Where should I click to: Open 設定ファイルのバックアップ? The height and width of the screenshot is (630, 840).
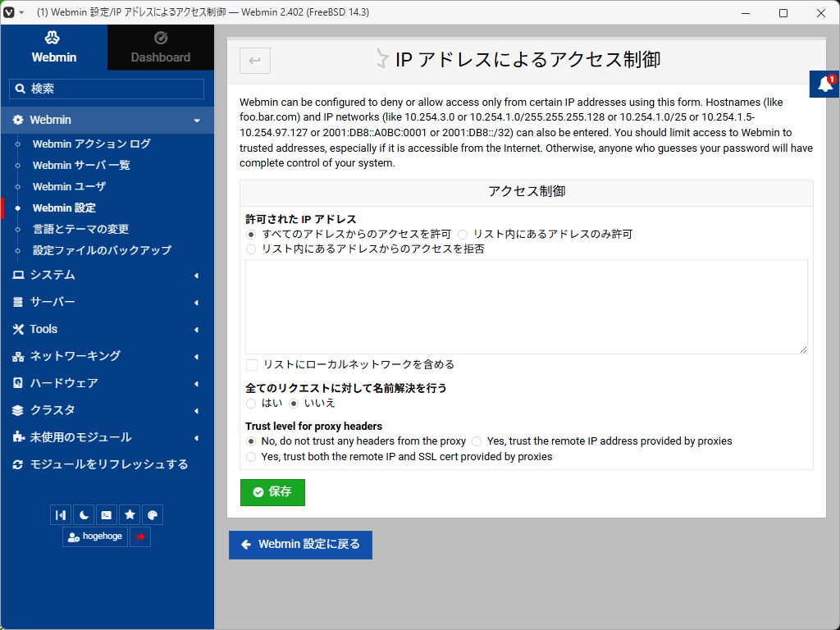coord(103,251)
